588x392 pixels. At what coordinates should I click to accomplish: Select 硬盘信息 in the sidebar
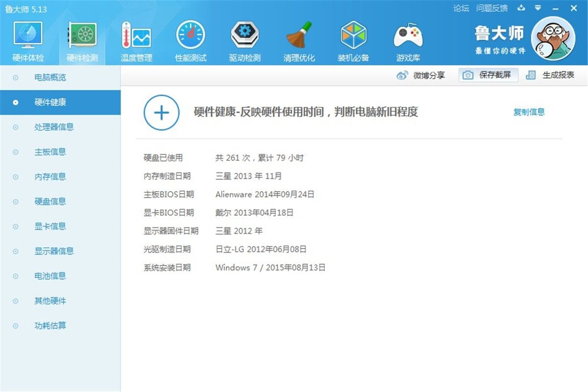[60, 201]
